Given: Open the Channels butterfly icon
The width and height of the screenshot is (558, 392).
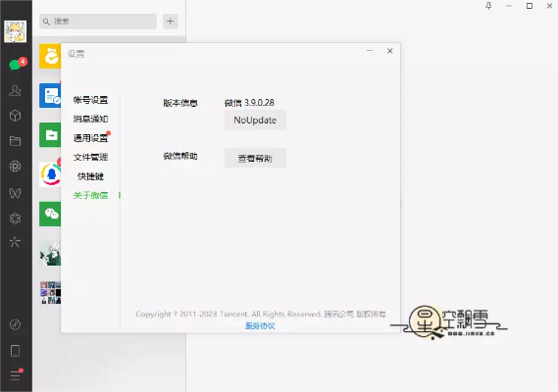Looking at the screenshot, I should coord(15,193).
